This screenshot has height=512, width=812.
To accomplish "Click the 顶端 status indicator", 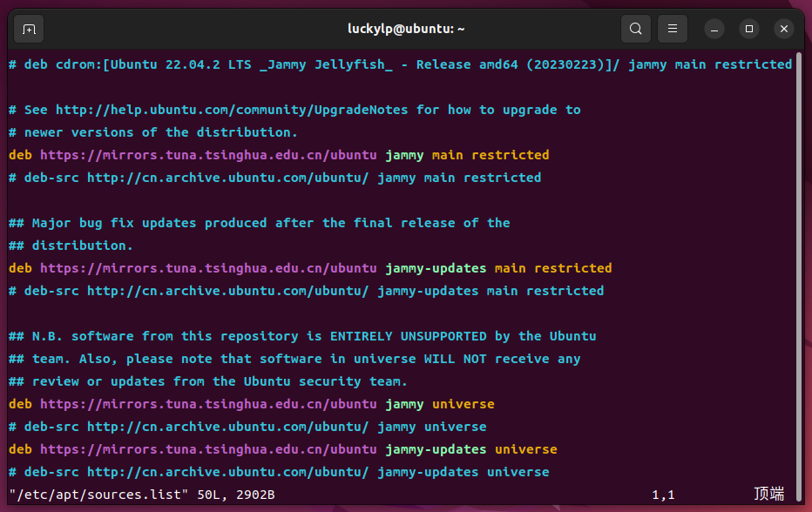I will (x=768, y=494).
